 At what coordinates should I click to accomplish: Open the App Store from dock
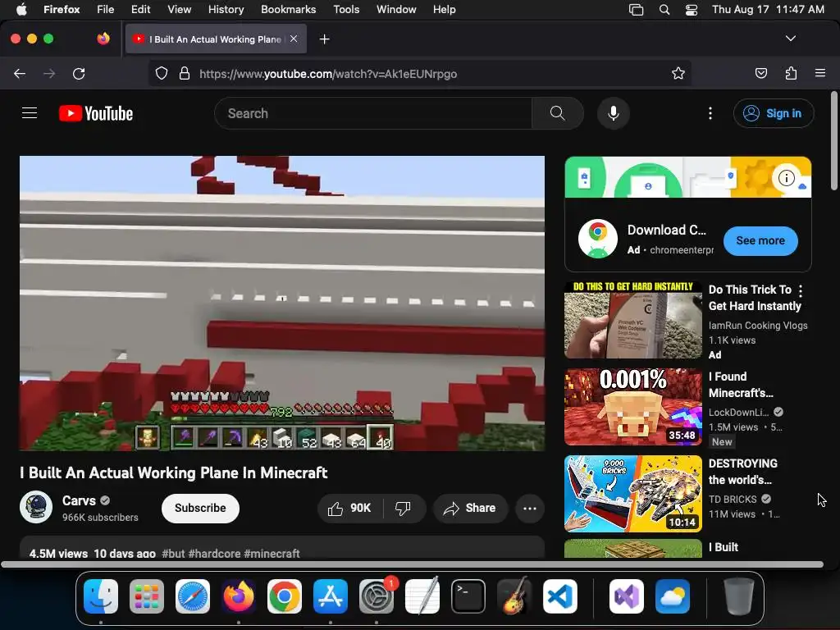[331, 596]
